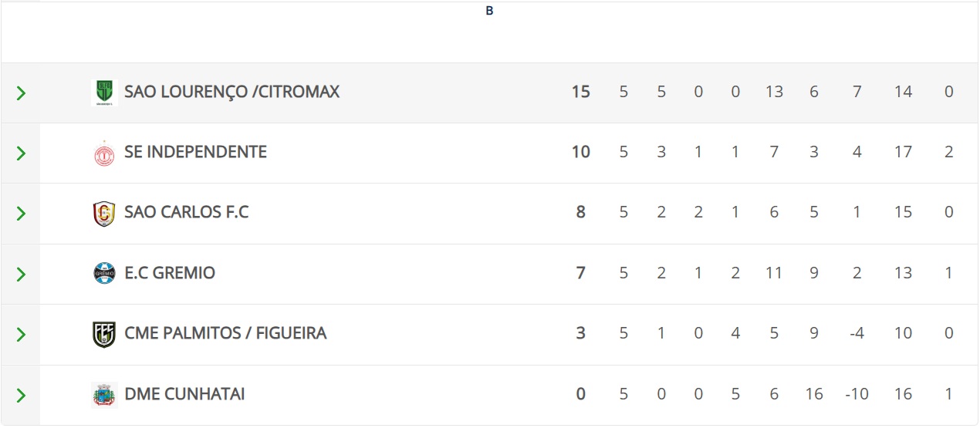Click the E.C Gremio team crest

[x=103, y=273]
